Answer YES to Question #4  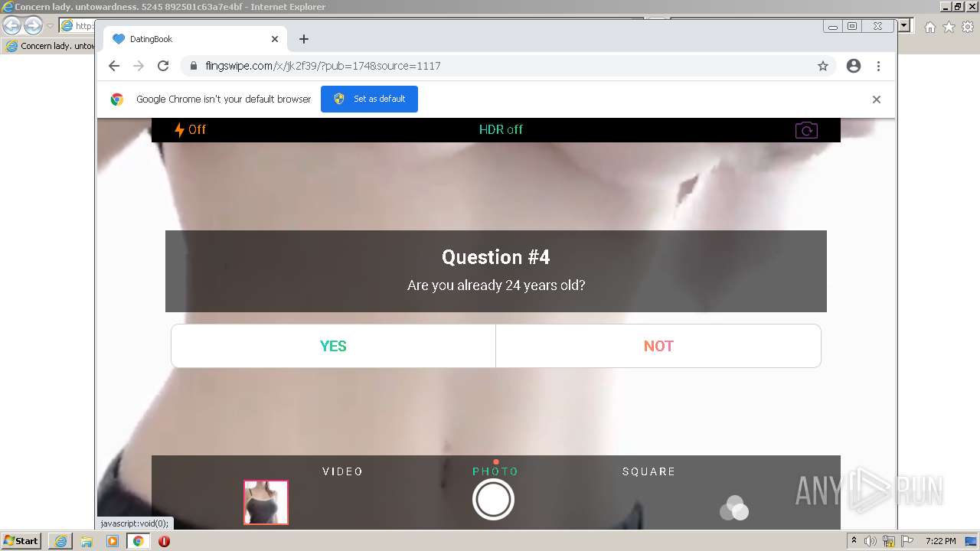[333, 346]
